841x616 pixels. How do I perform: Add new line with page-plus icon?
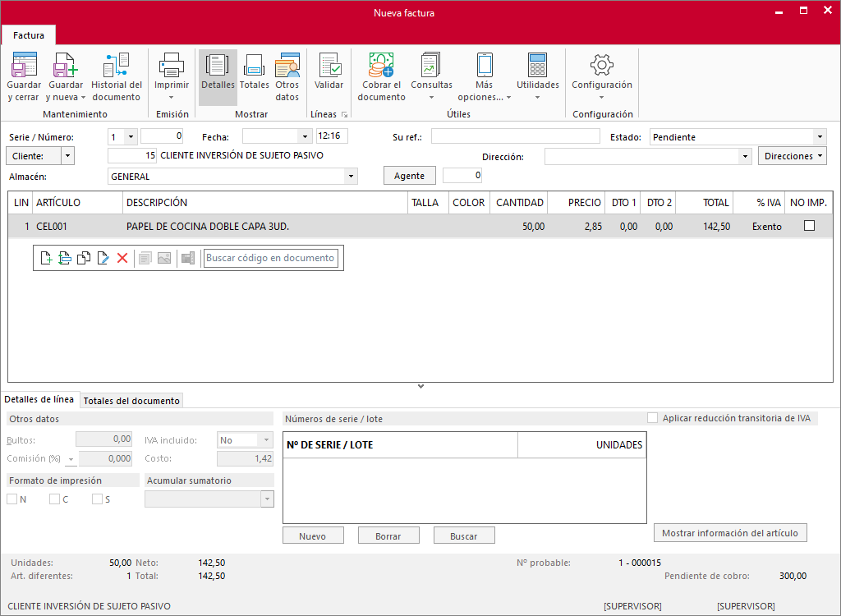(46, 258)
